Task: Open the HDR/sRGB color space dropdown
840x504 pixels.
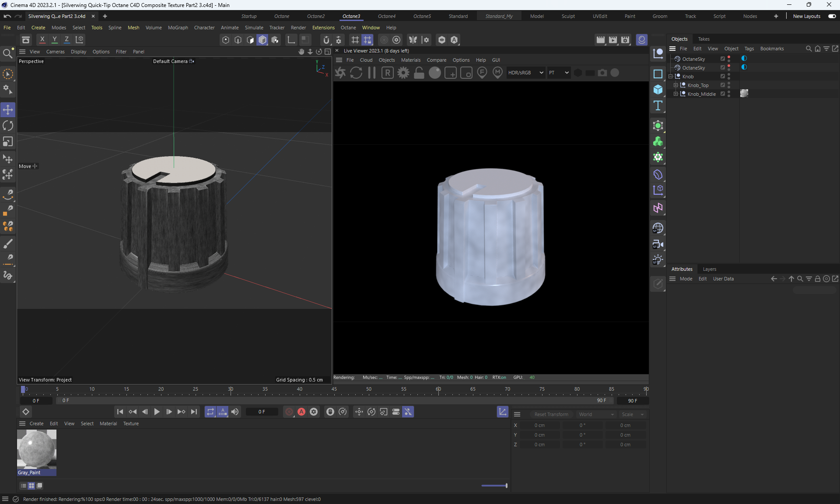Action: click(525, 73)
